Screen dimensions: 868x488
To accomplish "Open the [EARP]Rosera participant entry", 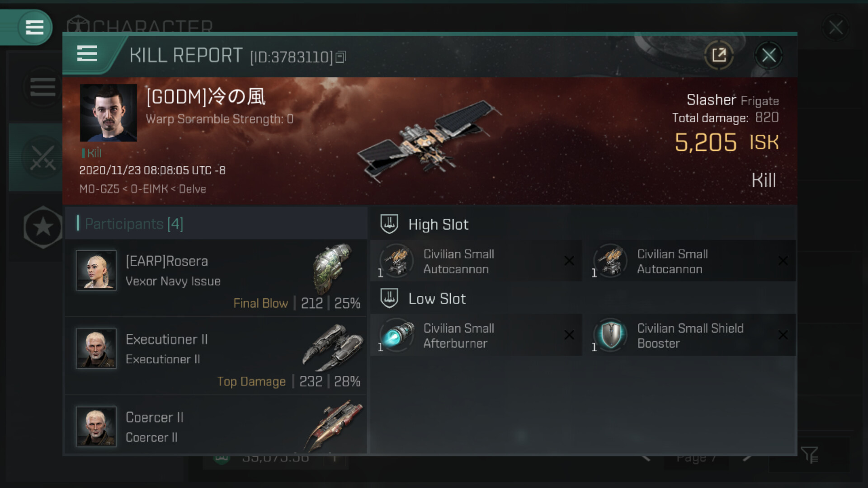I will coord(216,278).
